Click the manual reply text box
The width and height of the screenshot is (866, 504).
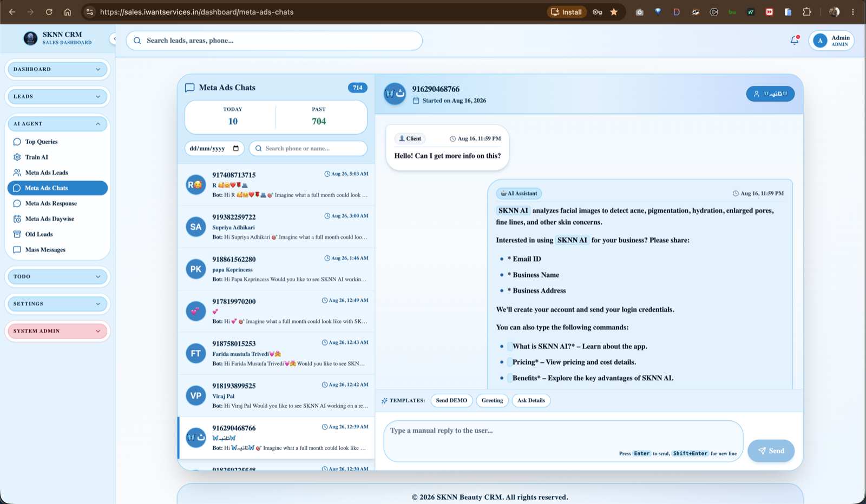point(563,441)
